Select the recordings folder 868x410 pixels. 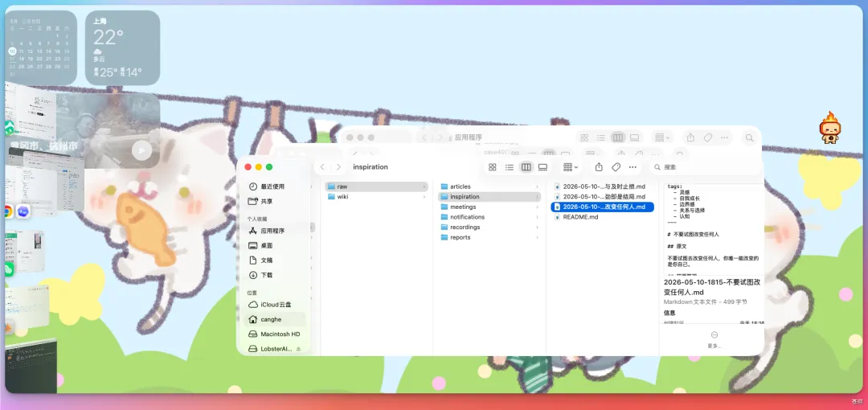click(489, 228)
